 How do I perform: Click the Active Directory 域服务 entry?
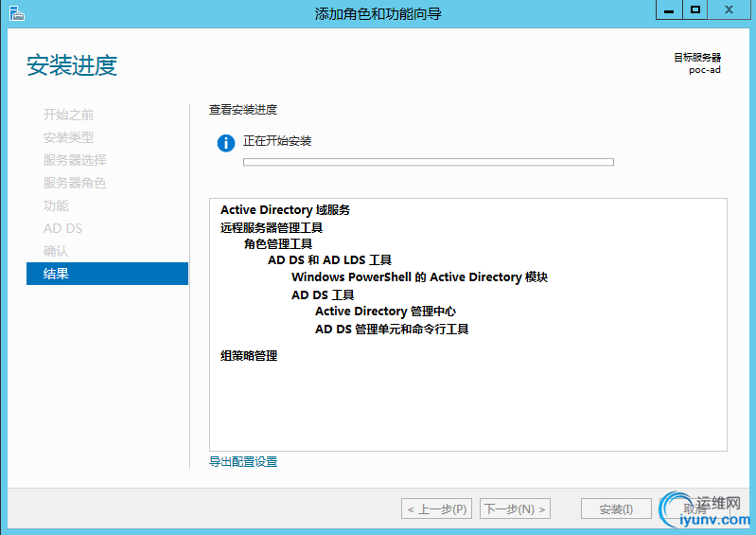[285, 210]
